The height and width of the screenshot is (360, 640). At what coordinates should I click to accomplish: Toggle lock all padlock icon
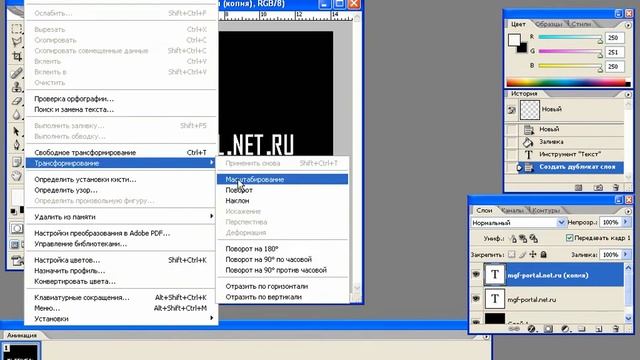click(543, 254)
